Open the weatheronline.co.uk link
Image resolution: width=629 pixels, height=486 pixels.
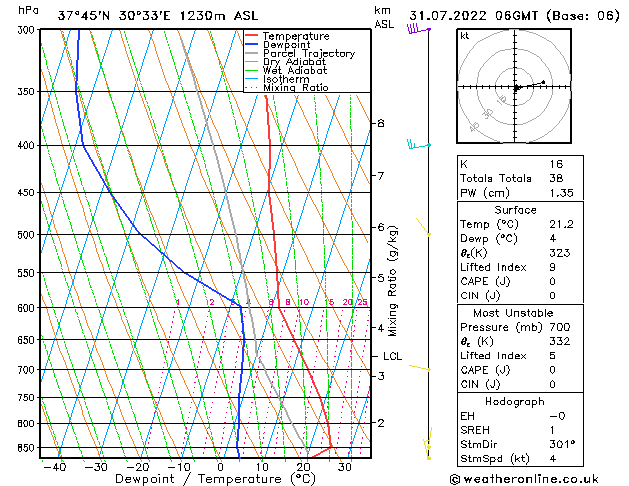pyautogui.click(x=536, y=478)
